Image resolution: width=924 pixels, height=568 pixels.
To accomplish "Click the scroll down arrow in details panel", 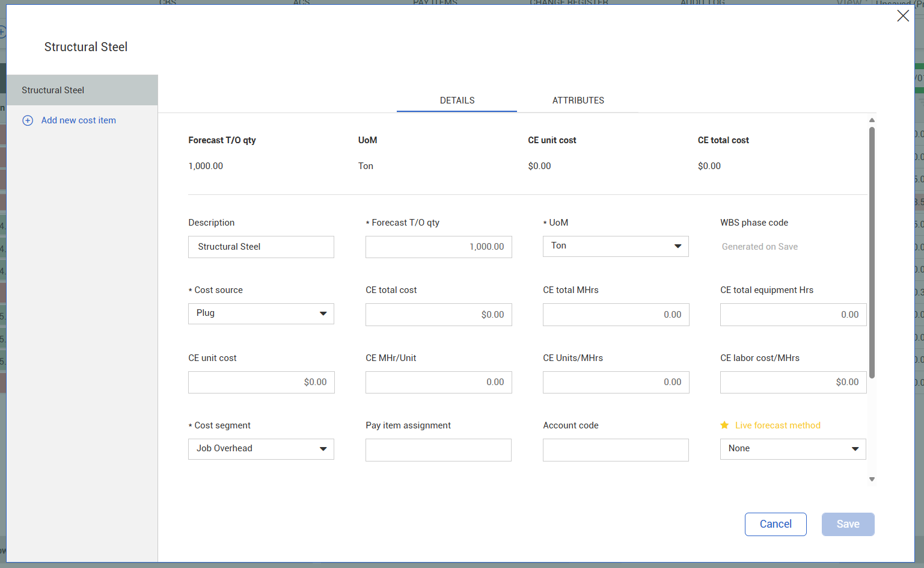I will (x=872, y=480).
